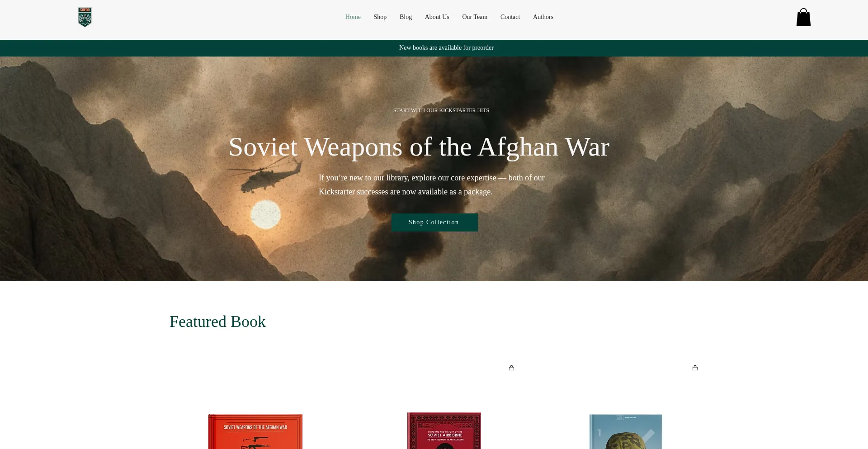The width and height of the screenshot is (868, 449).
Task: Open the Our Team page
Action: tap(475, 17)
